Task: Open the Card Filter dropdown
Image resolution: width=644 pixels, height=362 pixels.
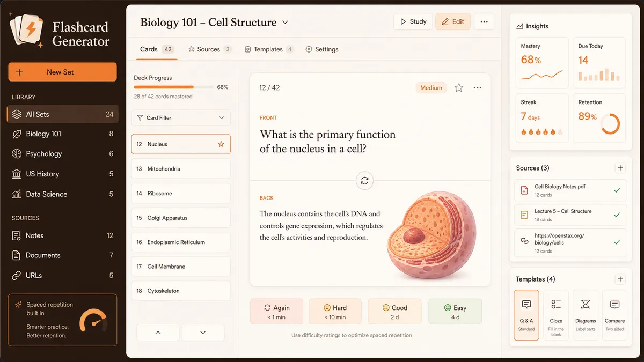Action: coord(181,118)
